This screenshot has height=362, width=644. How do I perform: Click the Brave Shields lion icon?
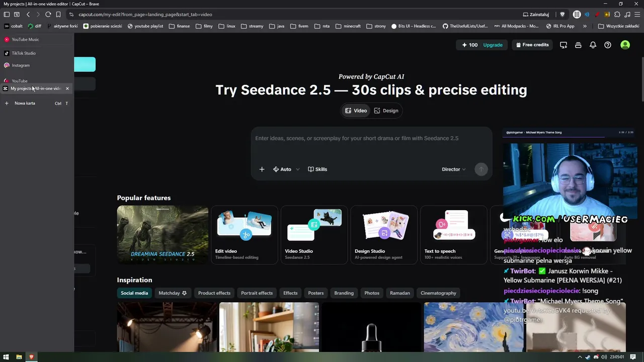[x=562, y=15]
